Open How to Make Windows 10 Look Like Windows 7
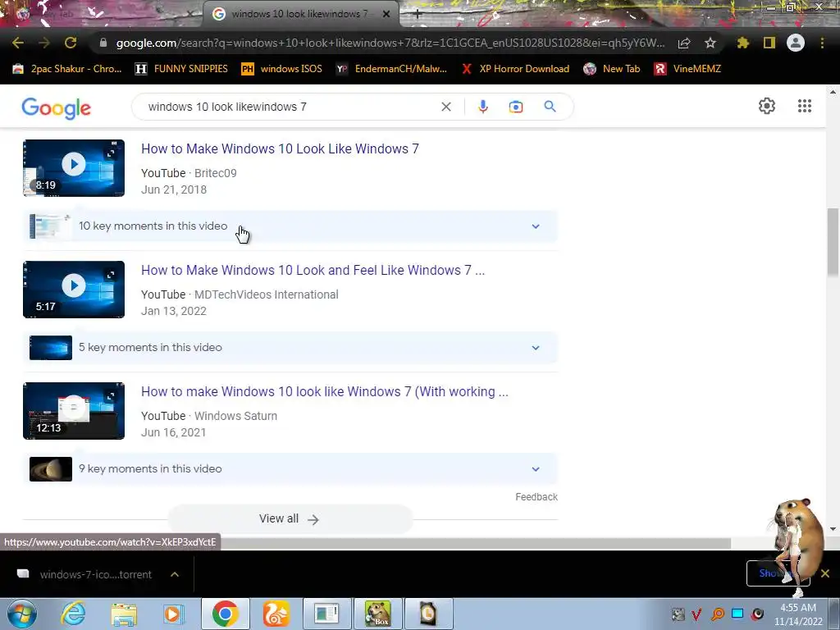This screenshot has width=840, height=630. [280, 149]
